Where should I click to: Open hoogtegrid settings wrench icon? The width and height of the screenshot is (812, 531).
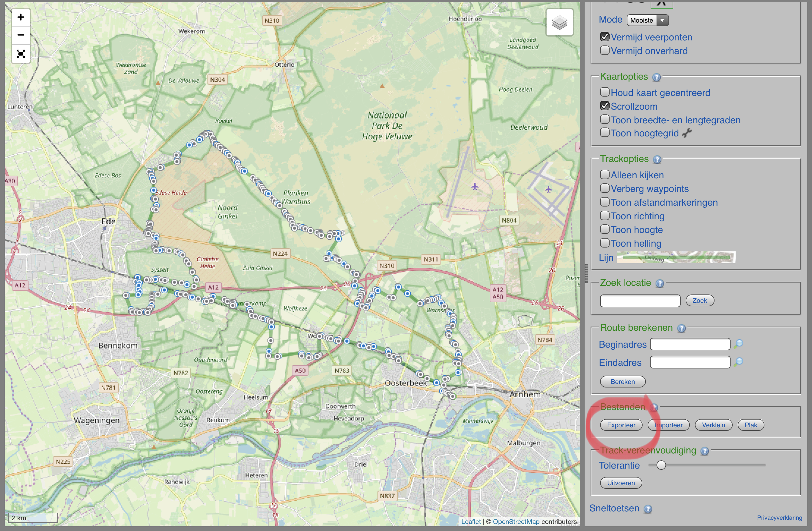coord(687,133)
